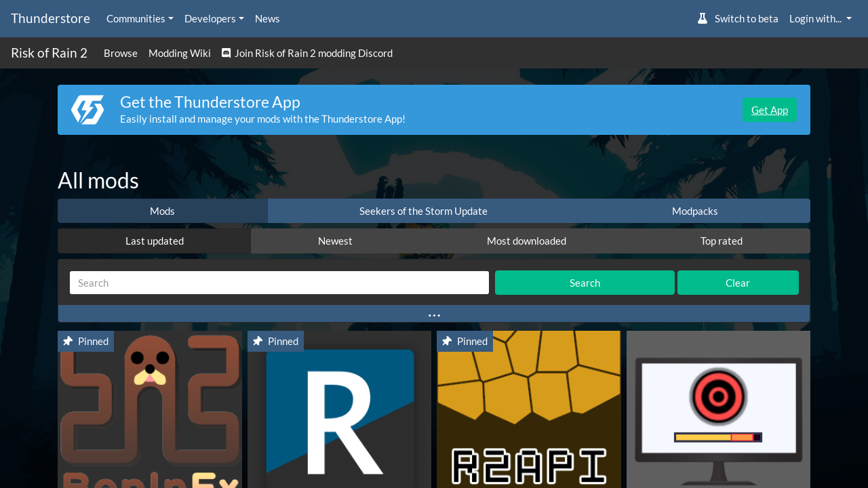Open the BepInEx mod thumbnail

tap(150, 409)
